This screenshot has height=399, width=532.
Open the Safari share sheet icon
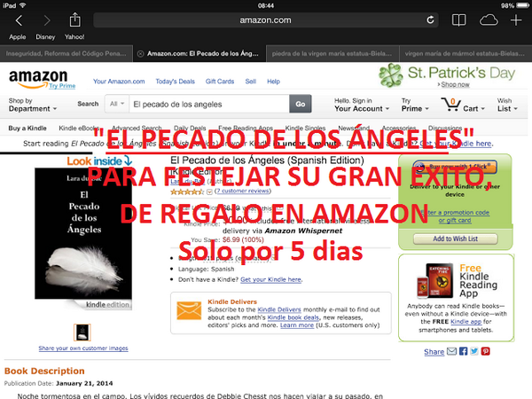click(74, 20)
